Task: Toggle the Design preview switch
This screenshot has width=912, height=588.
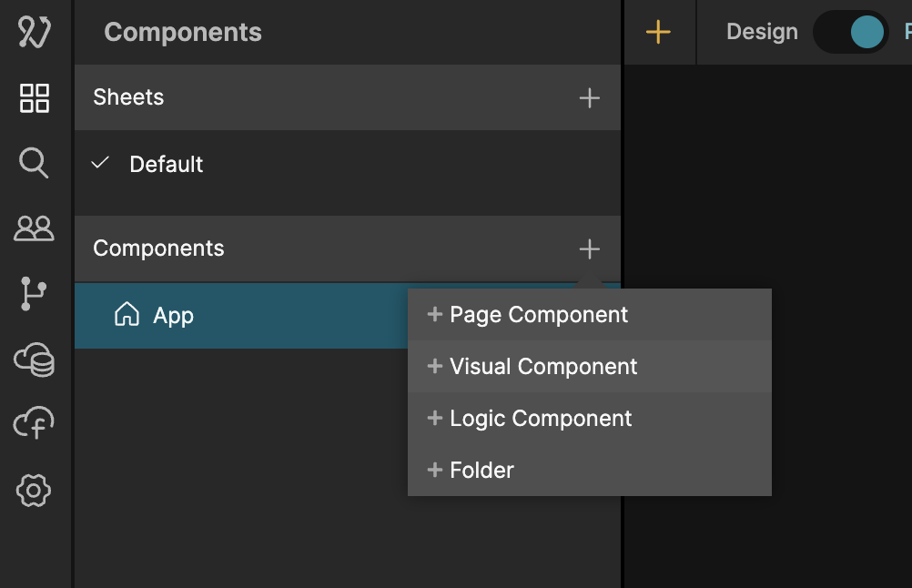Action: click(851, 32)
